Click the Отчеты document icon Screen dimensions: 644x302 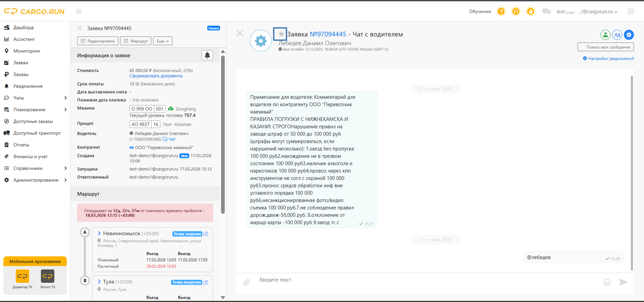click(x=6, y=145)
